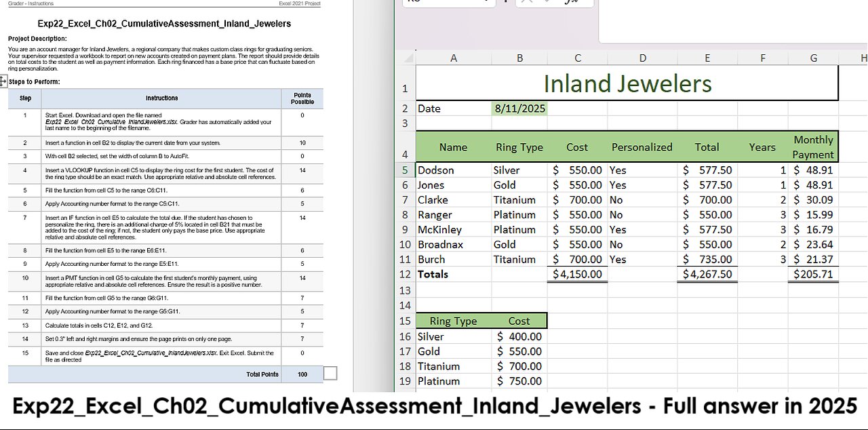Screen dimensions: 868x430
Task: Click step 14 margins instruction text
Action: click(x=138, y=338)
